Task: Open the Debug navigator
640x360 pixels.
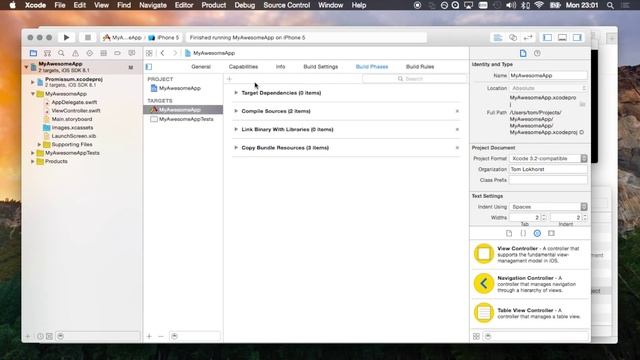Action: (x=103, y=53)
